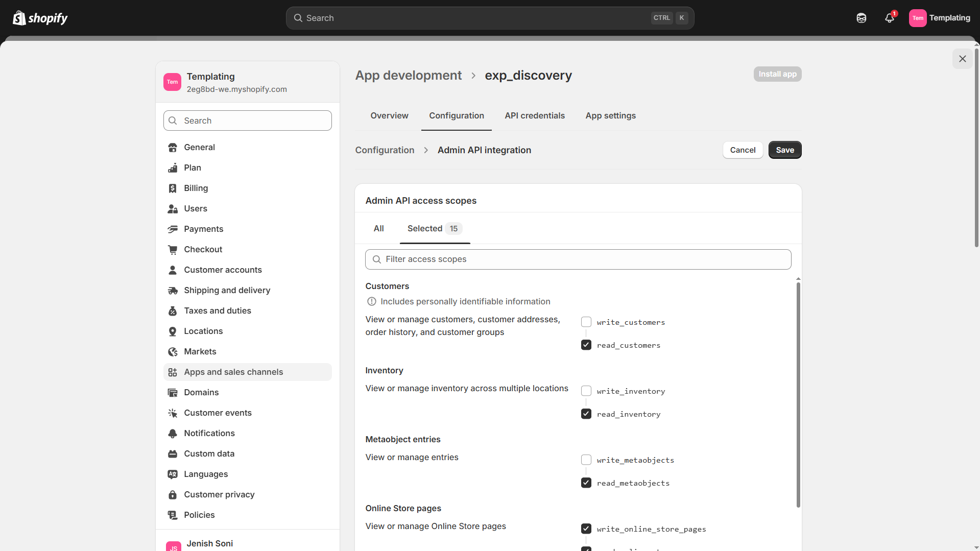Enable the write_customers scope

pyautogui.click(x=586, y=322)
